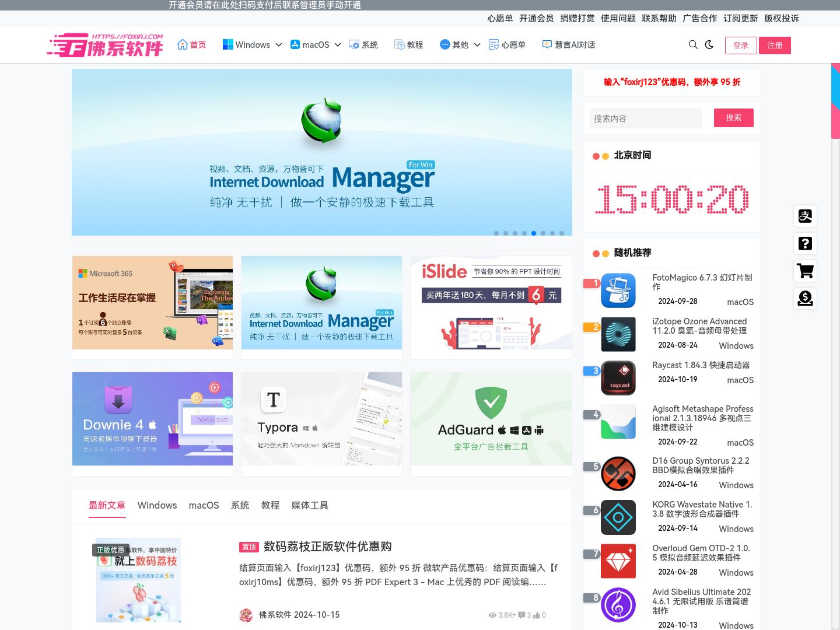Viewport: 840px width, 630px height.
Task: Open Raycast app icon in recommendations
Action: click(x=618, y=378)
